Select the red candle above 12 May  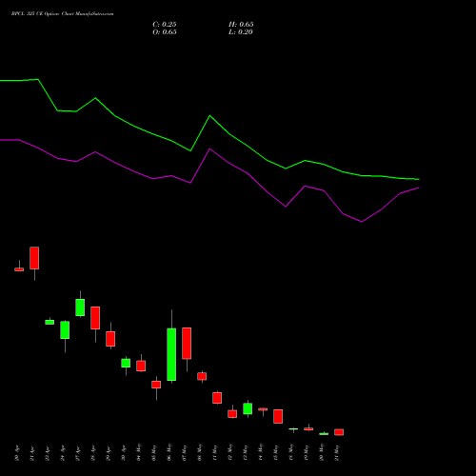pos(232,414)
